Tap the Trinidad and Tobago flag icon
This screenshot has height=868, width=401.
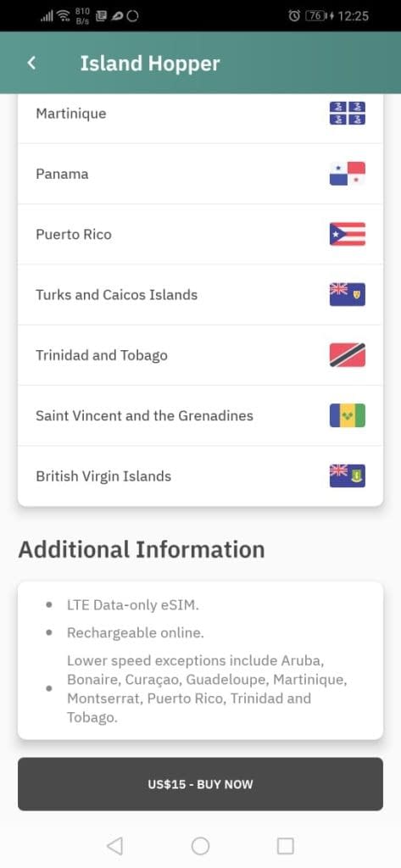click(348, 355)
